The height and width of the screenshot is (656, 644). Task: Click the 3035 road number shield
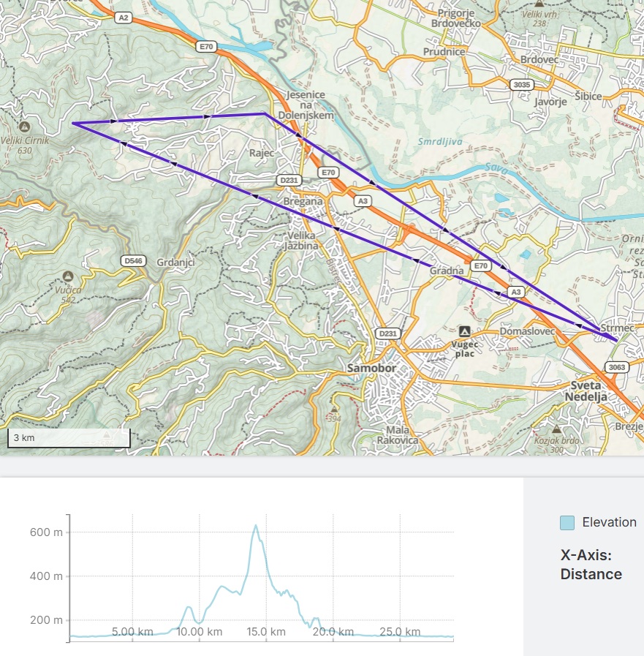tap(521, 85)
